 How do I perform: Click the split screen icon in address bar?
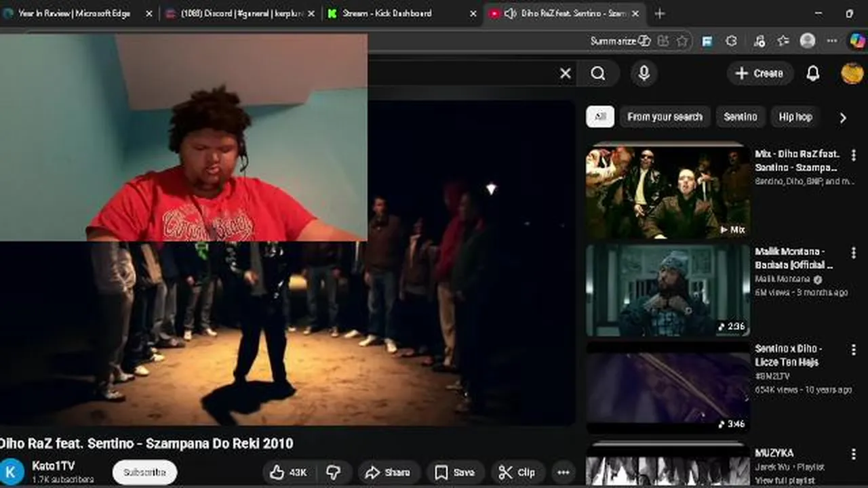pyautogui.click(x=663, y=41)
